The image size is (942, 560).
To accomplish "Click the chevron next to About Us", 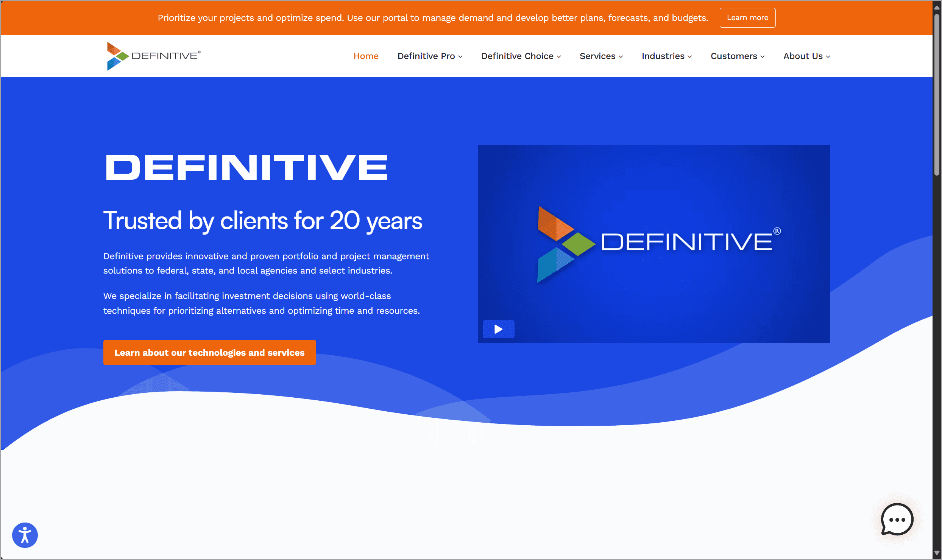I will pos(828,56).
